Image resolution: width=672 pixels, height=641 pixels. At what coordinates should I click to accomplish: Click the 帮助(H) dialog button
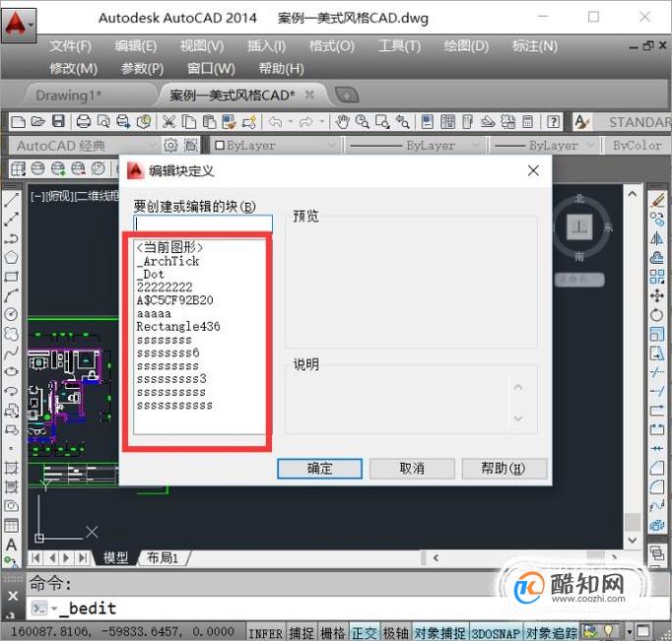click(x=504, y=469)
